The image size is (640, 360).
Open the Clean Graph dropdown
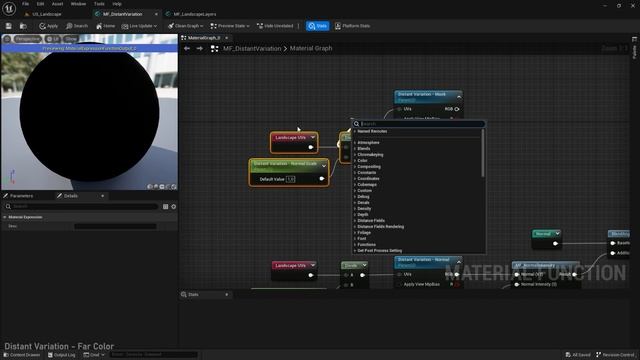[185, 26]
